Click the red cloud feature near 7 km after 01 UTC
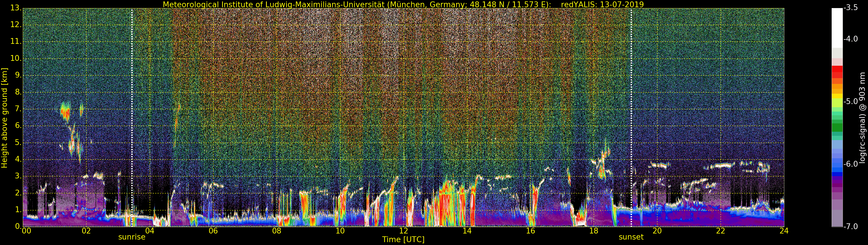868x245 pixels. (65, 112)
